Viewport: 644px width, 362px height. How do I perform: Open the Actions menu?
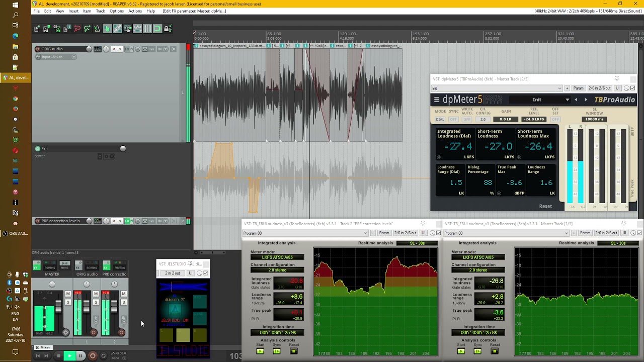click(x=135, y=11)
